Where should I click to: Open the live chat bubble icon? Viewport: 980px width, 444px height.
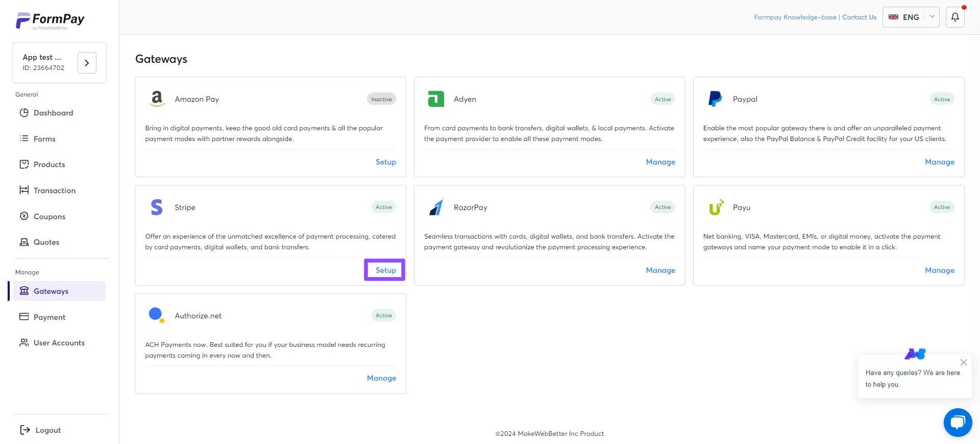(958, 423)
